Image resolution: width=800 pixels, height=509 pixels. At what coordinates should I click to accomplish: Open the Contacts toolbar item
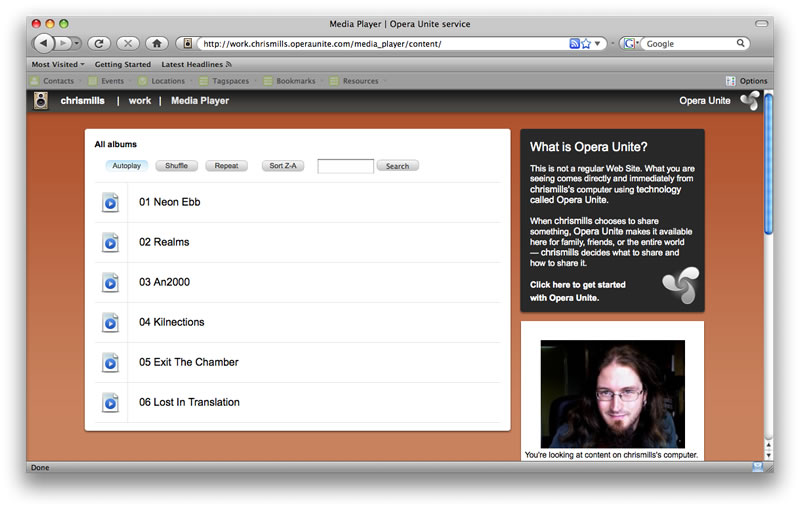(x=52, y=81)
